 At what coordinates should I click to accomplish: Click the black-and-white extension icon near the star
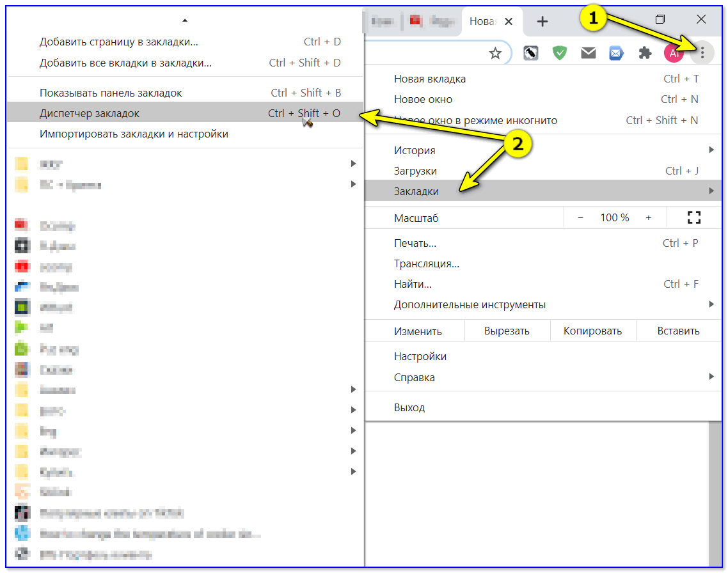(531, 53)
